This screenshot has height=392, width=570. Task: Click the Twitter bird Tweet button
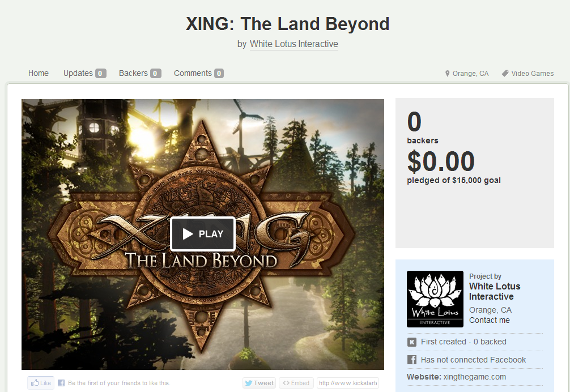(259, 383)
